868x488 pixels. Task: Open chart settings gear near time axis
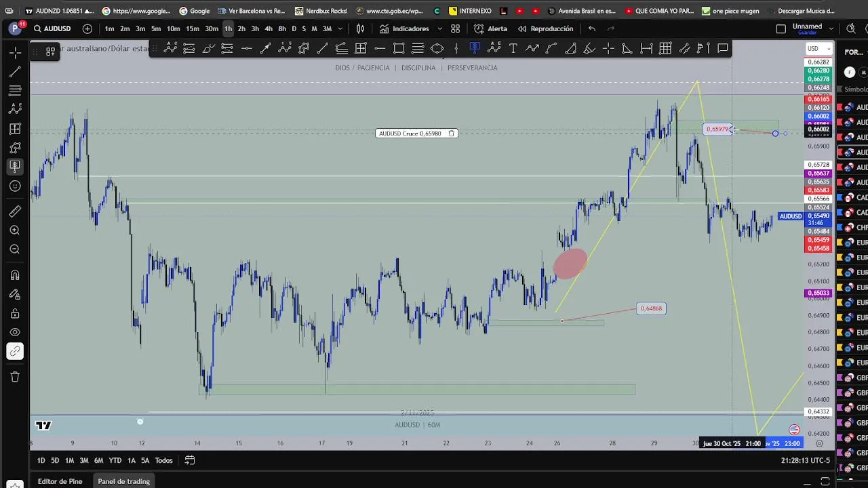pos(819,443)
